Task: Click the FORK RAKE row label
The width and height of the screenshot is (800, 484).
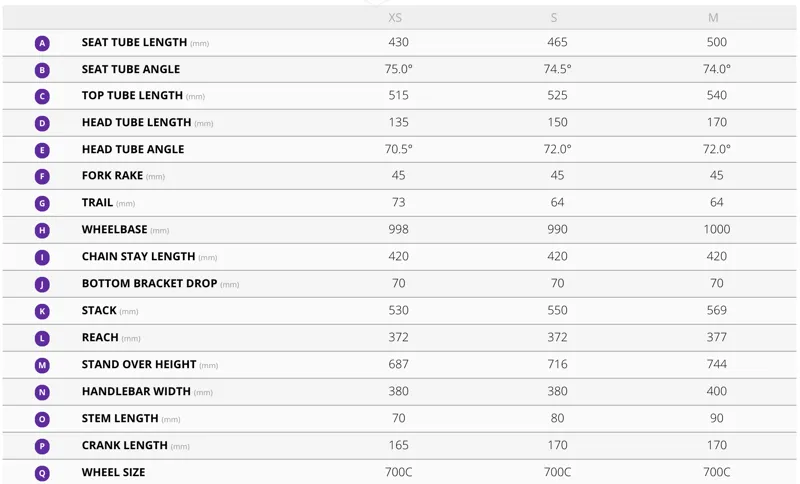Action: point(112,175)
